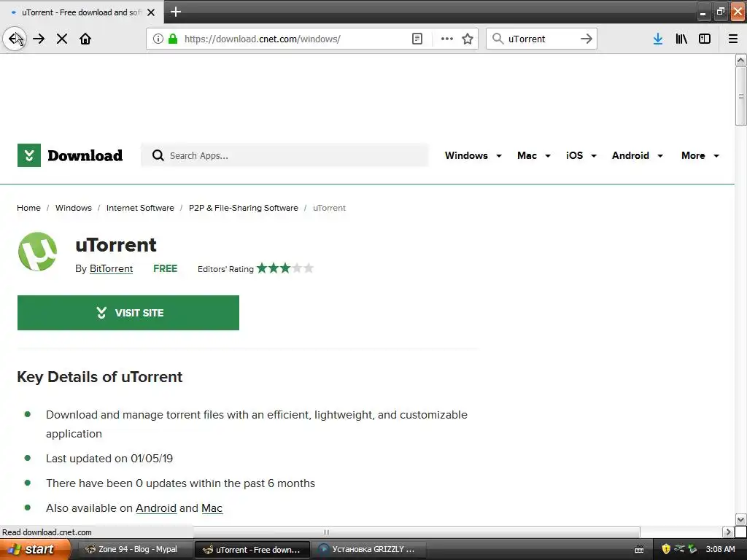The image size is (747, 560).
Task: Go forward with the forward arrow button
Action: tap(39, 39)
